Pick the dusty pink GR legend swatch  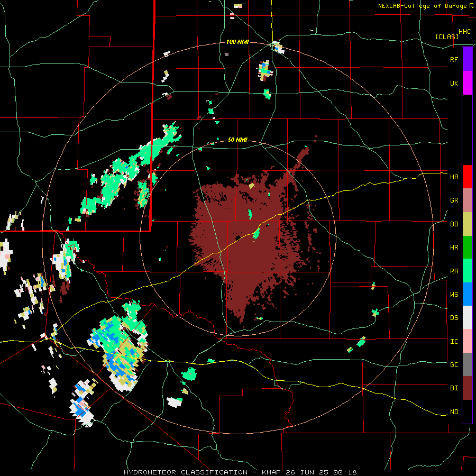[x=467, y=200]
